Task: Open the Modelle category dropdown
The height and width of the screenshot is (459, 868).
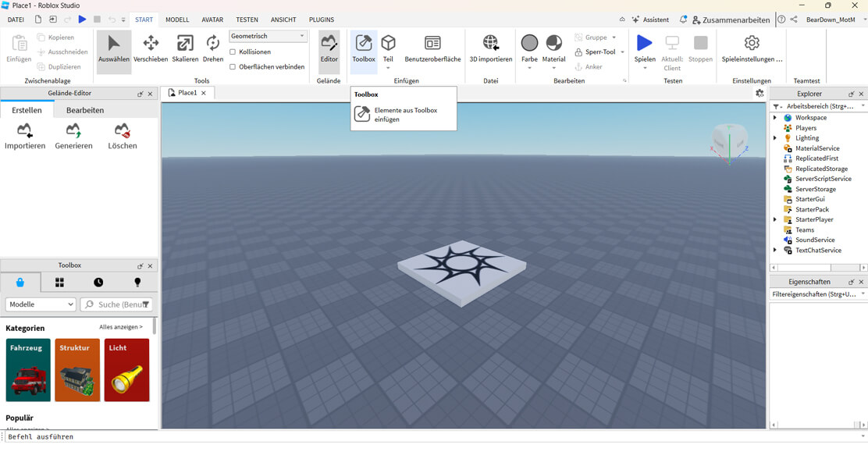Action: [41, 304]
